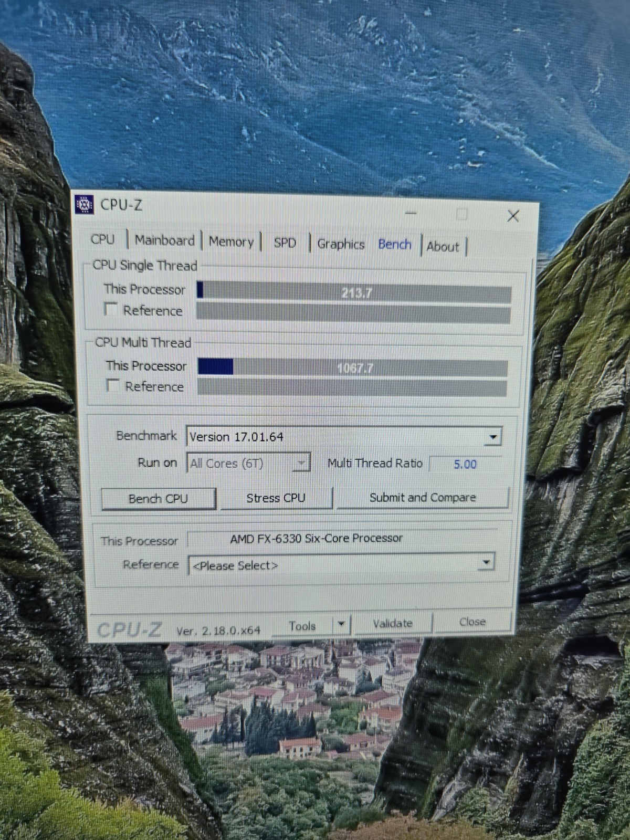The image size is (630, 840).
Task: Switch to the CPU tab
Action: pyautogui.click(x=102, y=239)
